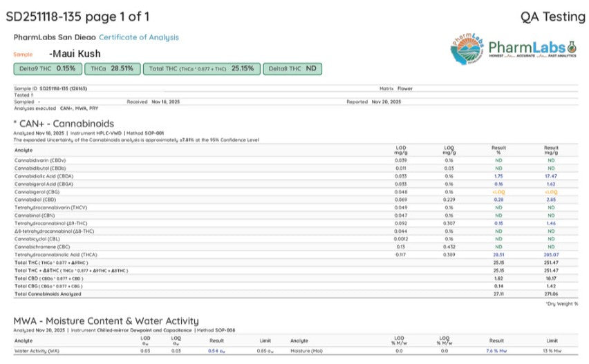
Task: Click the Total THC 25.15% badge
Action: pos(201,68)
